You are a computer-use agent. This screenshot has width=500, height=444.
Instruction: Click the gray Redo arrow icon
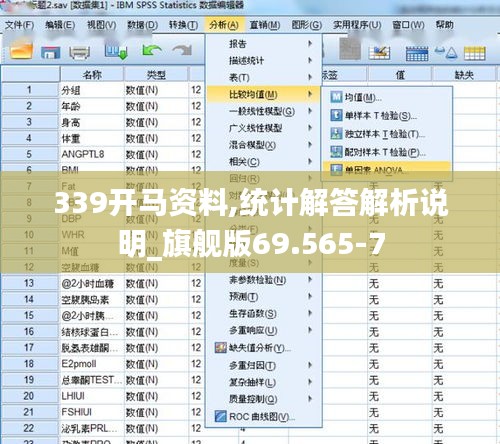[x=182, y=51]
